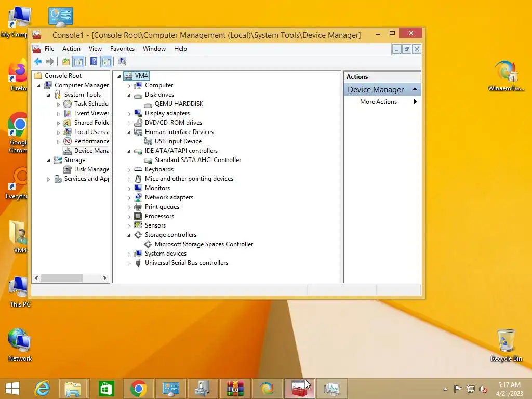
Task: Open the Window menu
Action: pyautogui.click(x=154, y=49)
